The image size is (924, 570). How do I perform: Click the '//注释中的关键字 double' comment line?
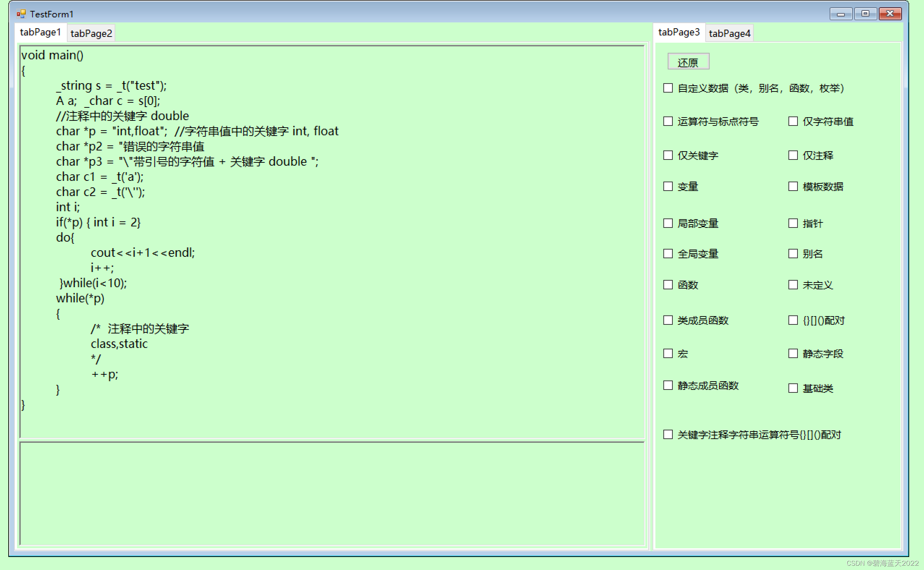coord(123,116)
